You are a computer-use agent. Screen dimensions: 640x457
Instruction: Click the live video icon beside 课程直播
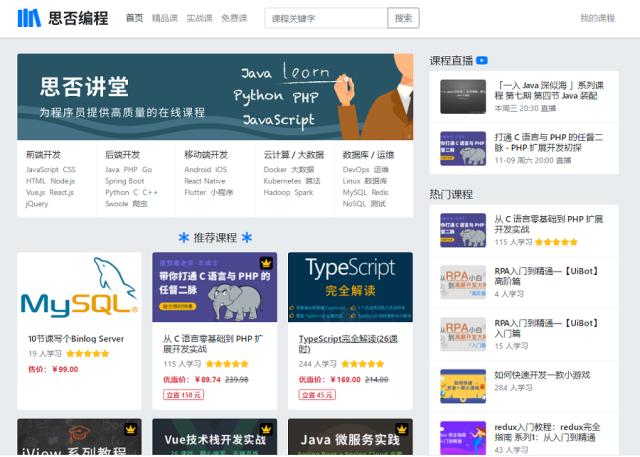click(x=482, y=60)
